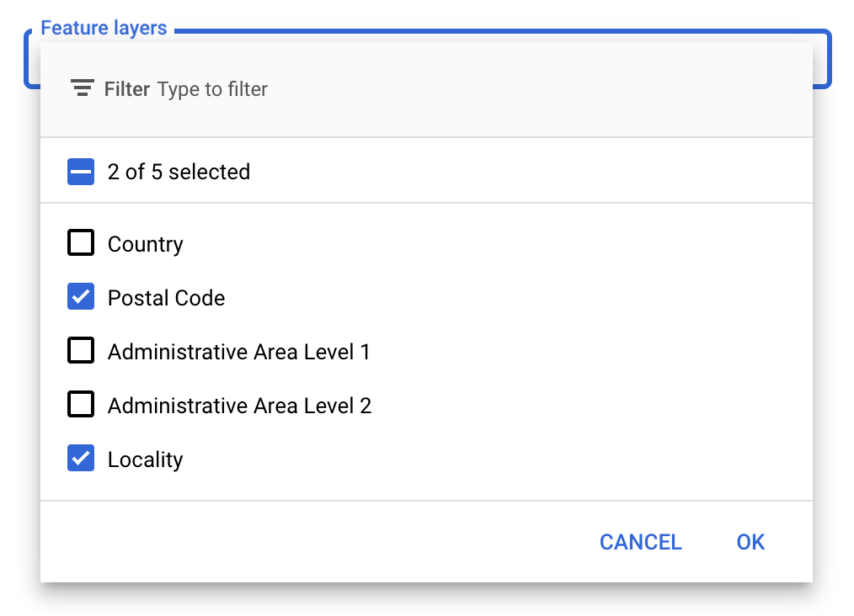Click the checkmark icon on Locality
This screenshot has width=854, height=616.
[x=80, y=458]
